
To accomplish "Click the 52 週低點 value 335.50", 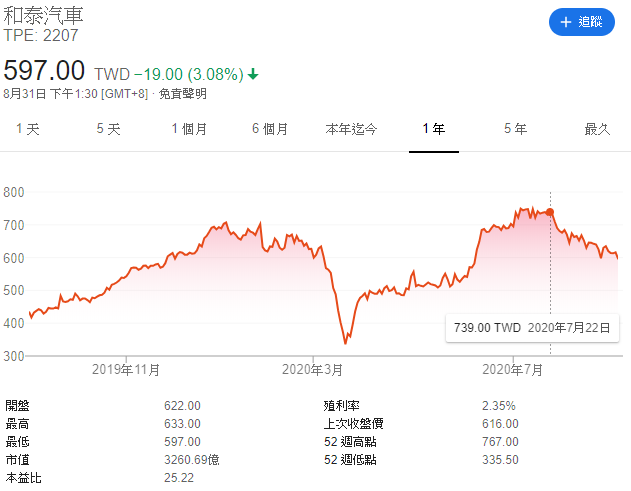I will [500, 460].
